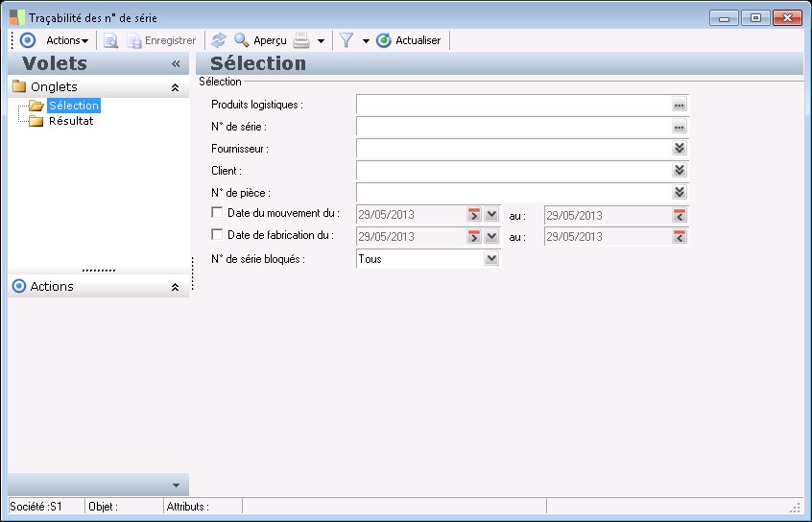Open browse button for N° de série
This screenshot has height=522, width=812.
coord(680,127)
